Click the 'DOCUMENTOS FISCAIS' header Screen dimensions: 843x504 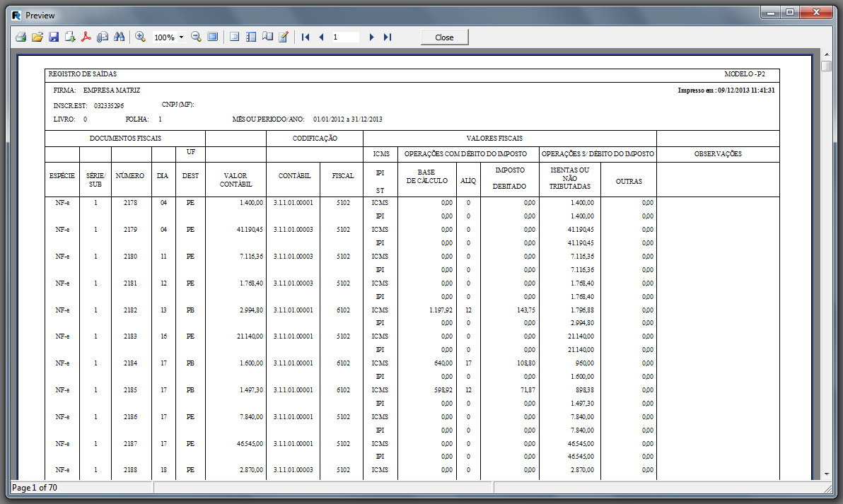click(125, 139)
